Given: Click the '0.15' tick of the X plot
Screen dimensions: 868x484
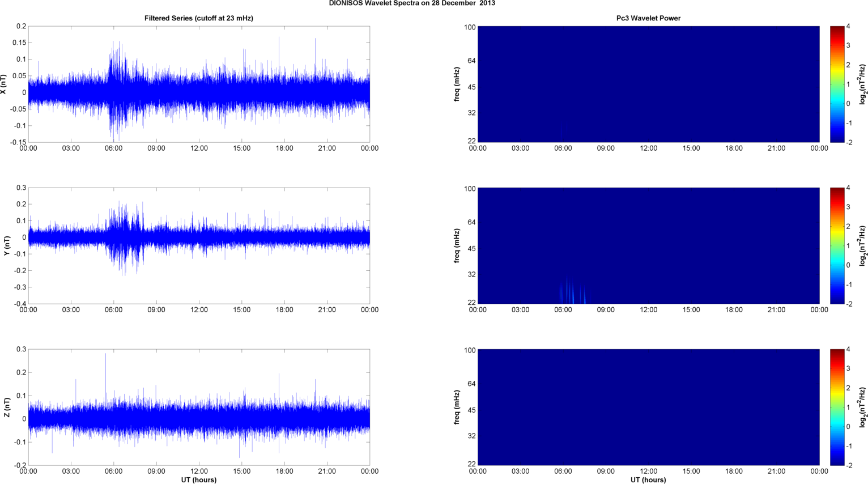Looking at the screenshot, I should (19, 43).
